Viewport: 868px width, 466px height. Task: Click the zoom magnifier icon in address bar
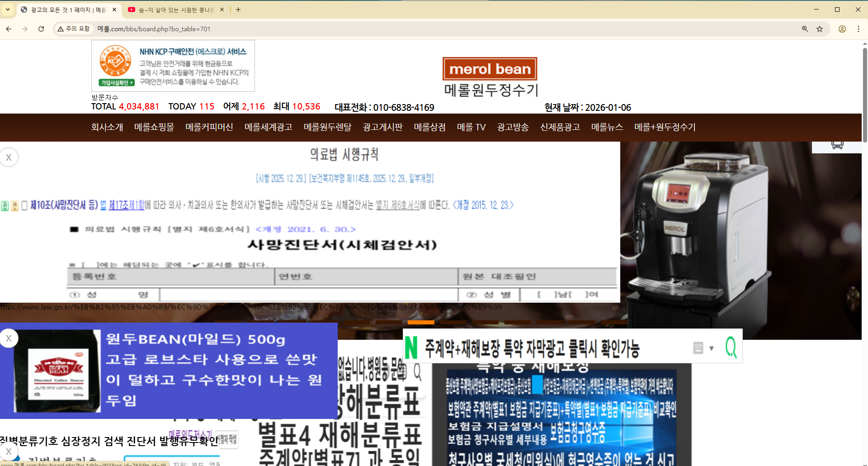point(805,29)
